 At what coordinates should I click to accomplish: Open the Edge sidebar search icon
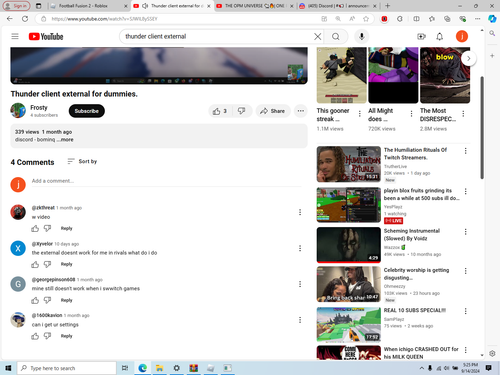(492, 33)
